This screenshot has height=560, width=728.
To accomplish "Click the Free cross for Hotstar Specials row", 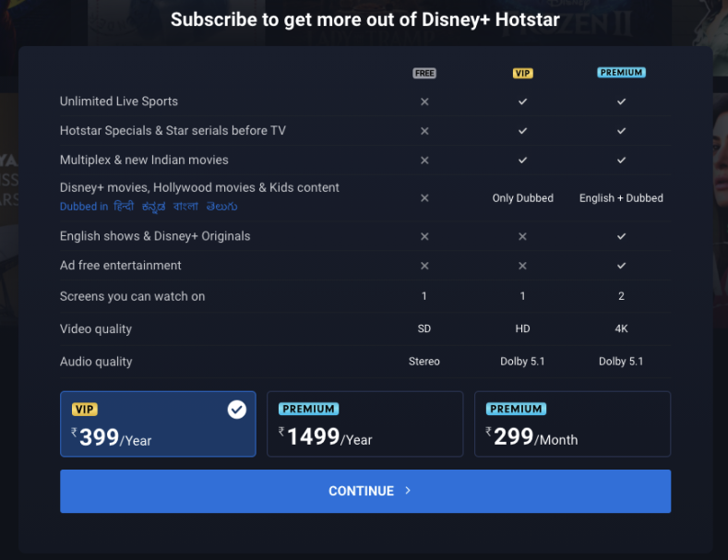I will pos(424,131).
